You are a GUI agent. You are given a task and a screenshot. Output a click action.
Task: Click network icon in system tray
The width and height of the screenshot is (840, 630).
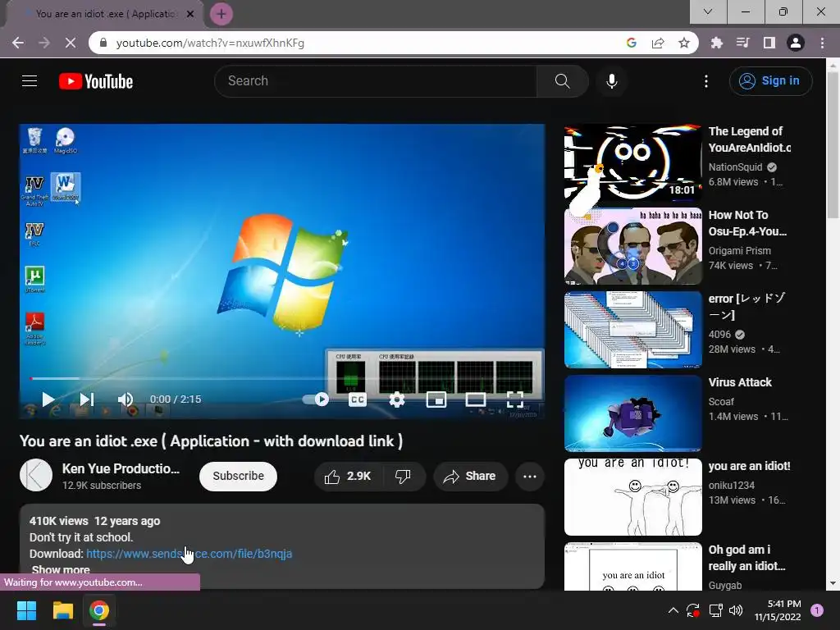[715, 610]
